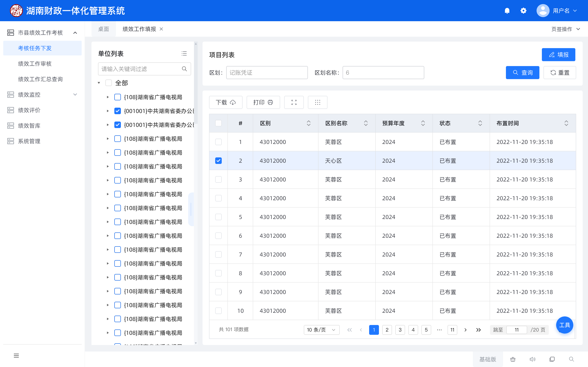Toggle the table header select-all checkbox

click(x=218, y=123)
